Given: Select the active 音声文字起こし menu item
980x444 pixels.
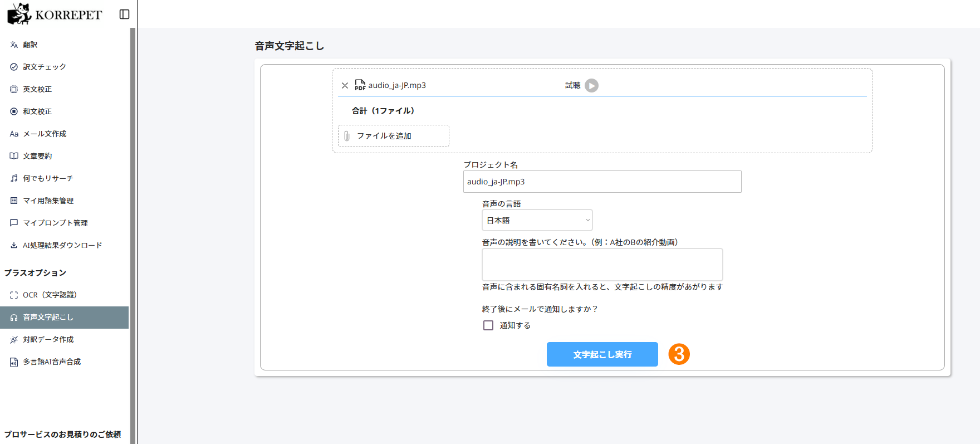Looking at the screenshot, I should [64, 318].
